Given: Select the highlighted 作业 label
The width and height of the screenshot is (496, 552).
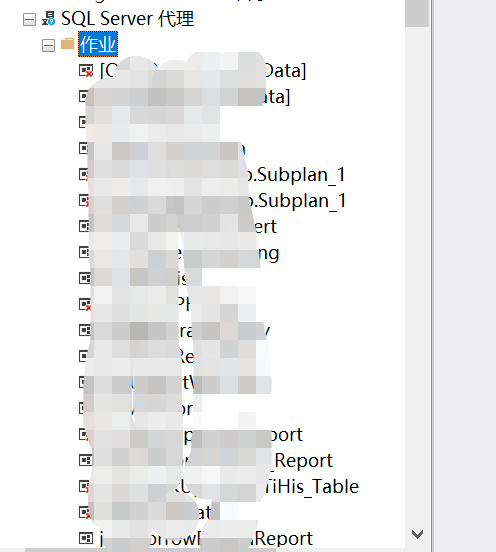Looking at the screenshot, I should coord(98,44).
